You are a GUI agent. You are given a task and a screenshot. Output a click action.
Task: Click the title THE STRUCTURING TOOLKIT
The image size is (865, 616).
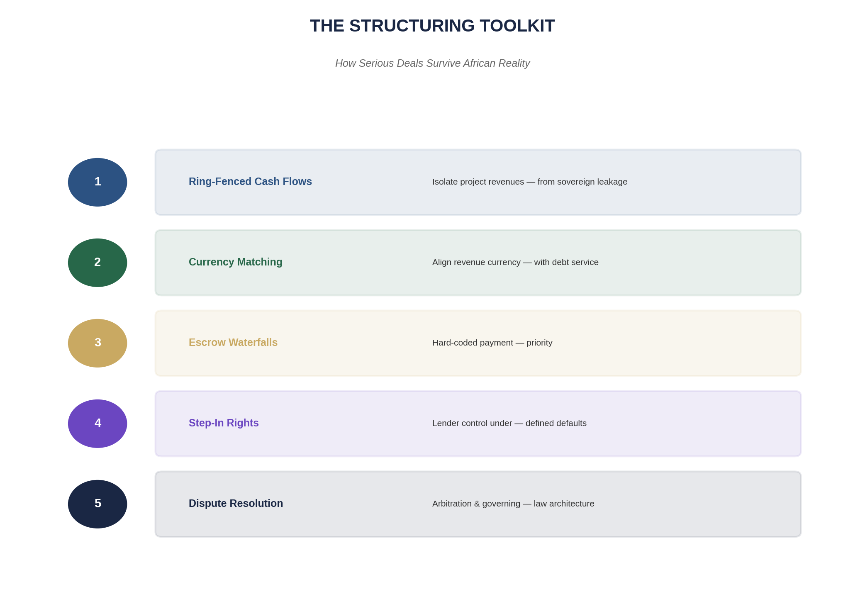432,25
